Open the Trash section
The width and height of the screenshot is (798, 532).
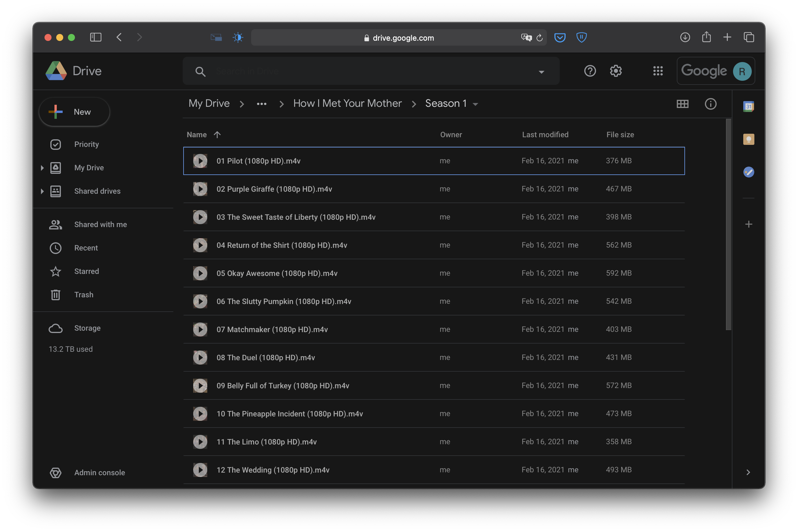tap(83, 295)
